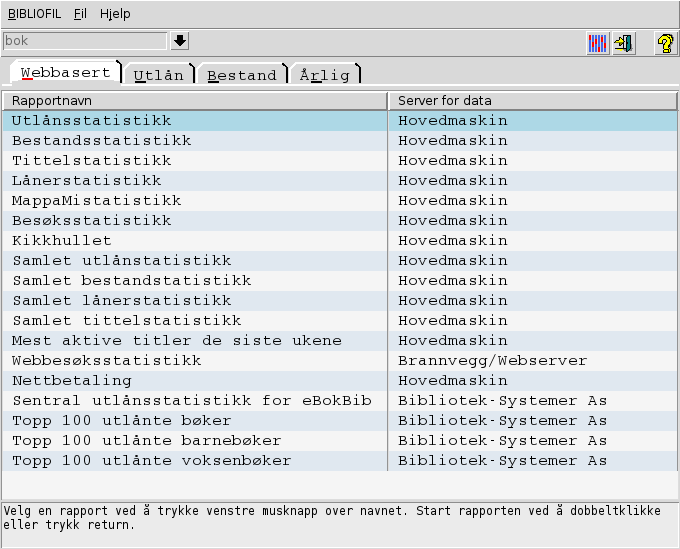Switch to the Bestand tab
The image size is (680, 549).
pos(243,75)
